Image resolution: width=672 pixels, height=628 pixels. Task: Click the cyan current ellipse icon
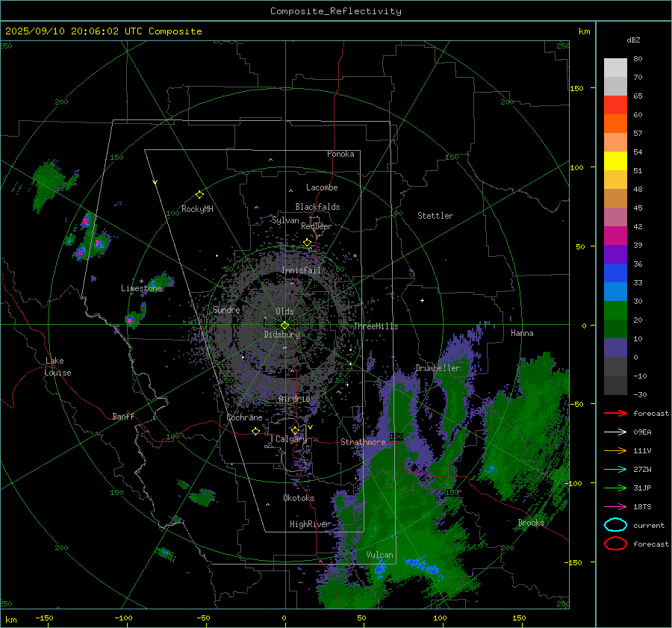click(615, 525)
